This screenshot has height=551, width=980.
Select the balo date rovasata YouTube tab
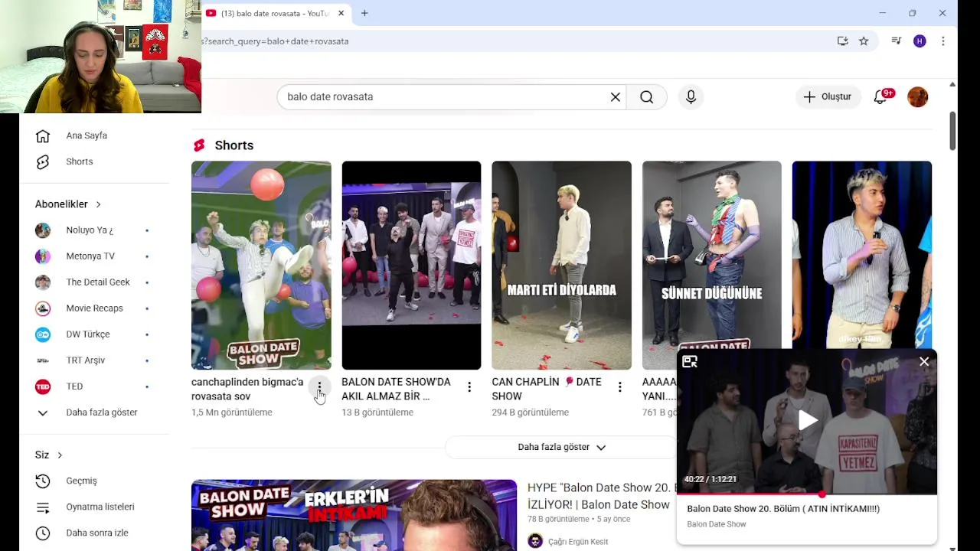click(x=274, y=13)
